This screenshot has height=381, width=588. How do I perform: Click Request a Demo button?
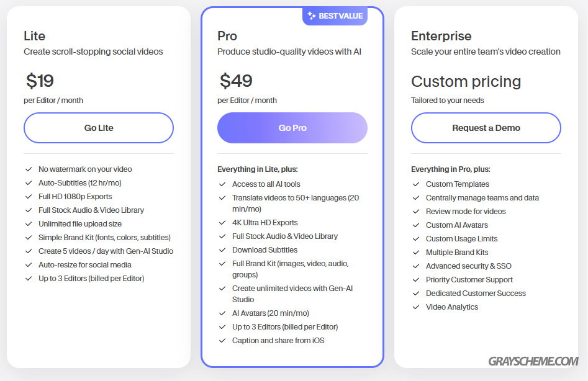(x=486, y=128)
